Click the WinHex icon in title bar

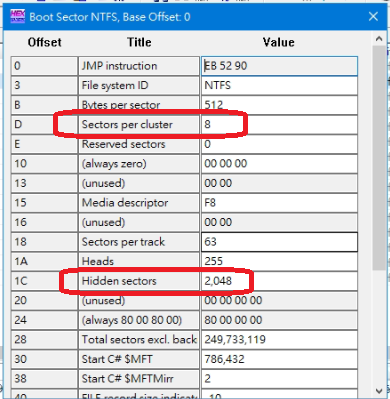17,16
